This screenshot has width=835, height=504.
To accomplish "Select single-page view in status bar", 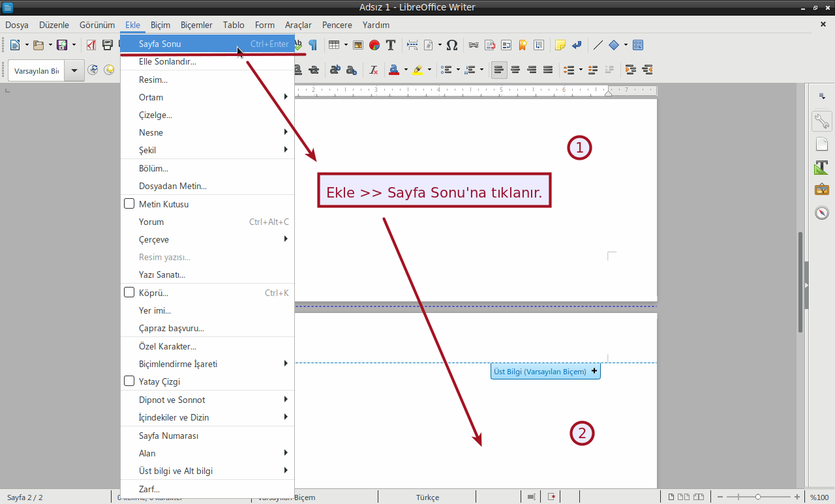I will 671,497.
